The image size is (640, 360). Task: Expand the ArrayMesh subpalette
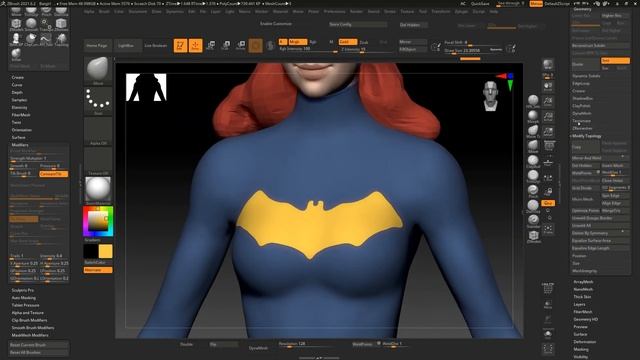pyautogui.click(x=583, y=282)
